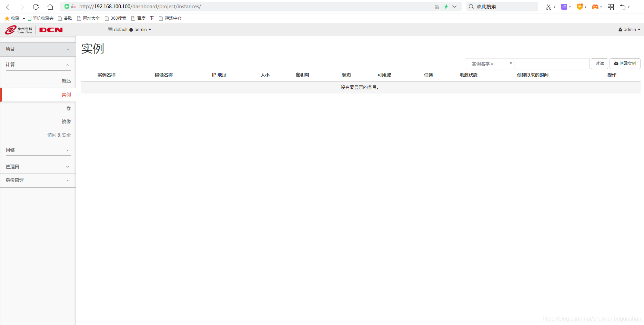The width and height of the screenshot is (644, 325).
Task: Open the 手机收藏夹 bookmark
Action: coord(41,18)
